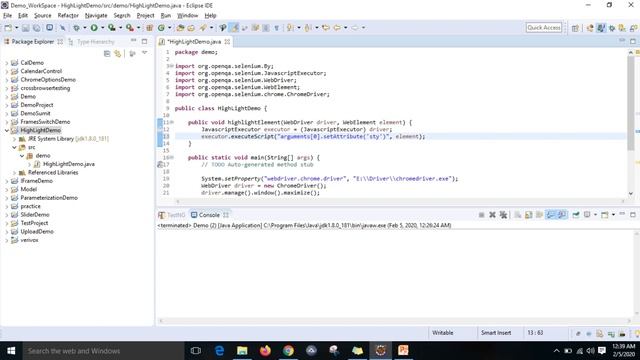This screenshot has height=360, width=640.
Task: Click the New Java Package toolbar icon
Action: click(x=149, y=28)
